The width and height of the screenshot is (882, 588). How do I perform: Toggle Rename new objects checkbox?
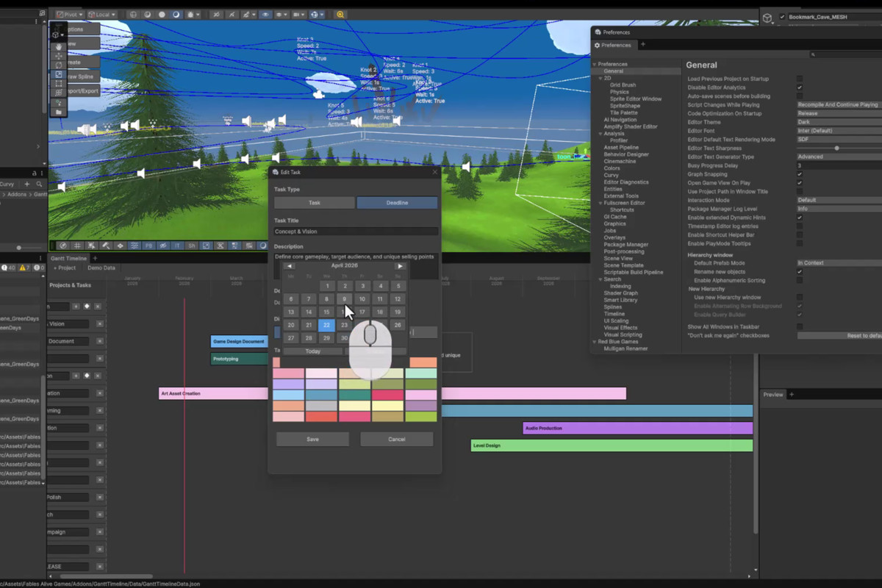tap(800, 272)
